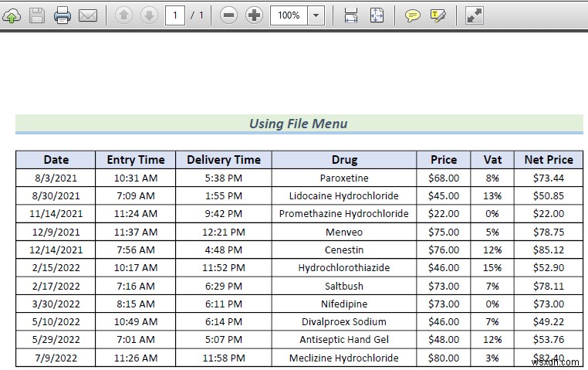Click the upload to cloud icon
Screen dimensions: 588x370
pyautogui.click(x=12, y=15)
